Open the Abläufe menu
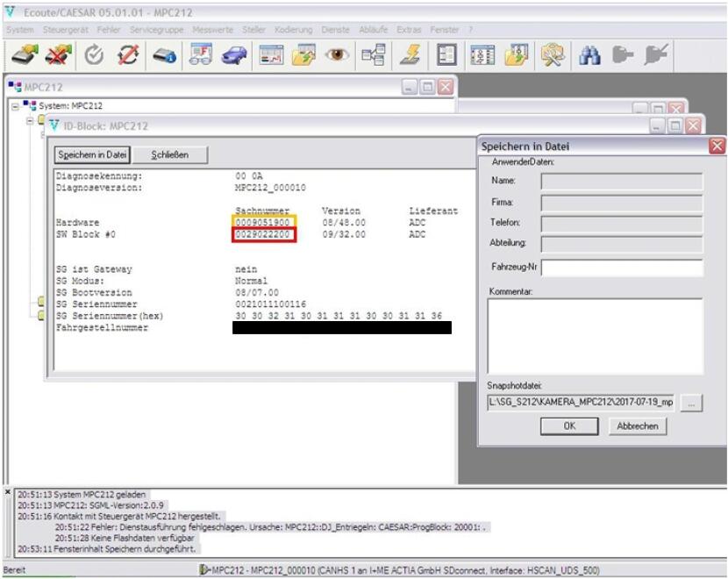 click(374, 30)
